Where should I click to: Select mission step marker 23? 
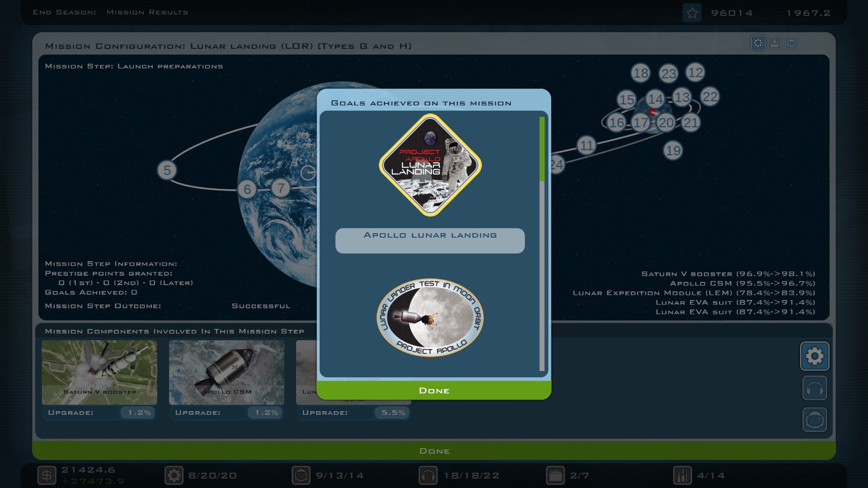click(669, 74)
